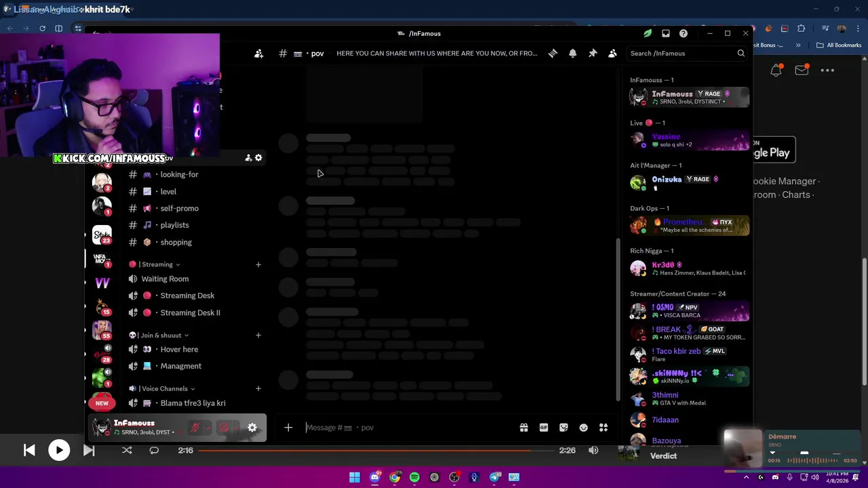Click the add-friends icon left of pov channel
Viewport: 868px width, 488px height.
coord(258,54)
